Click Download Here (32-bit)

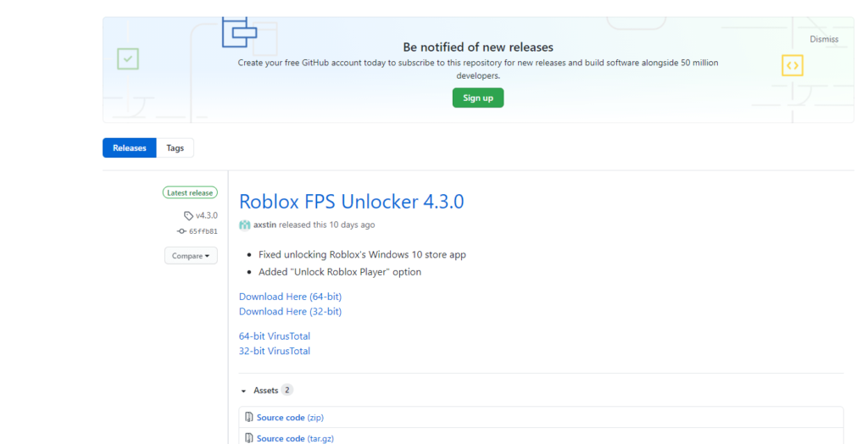point(290,312)
